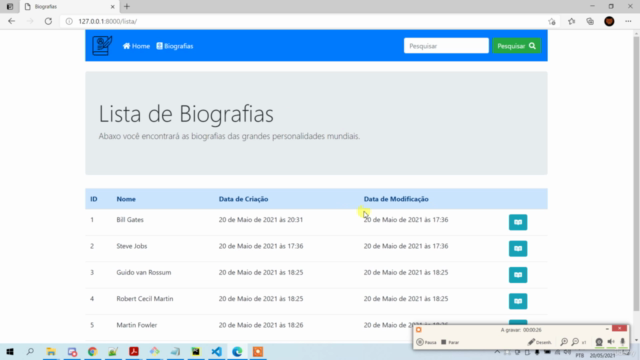Viewport: 640px width, 360px height.
Task: Pause the recording with Pausa button
Action: click(x=427, y=342)
